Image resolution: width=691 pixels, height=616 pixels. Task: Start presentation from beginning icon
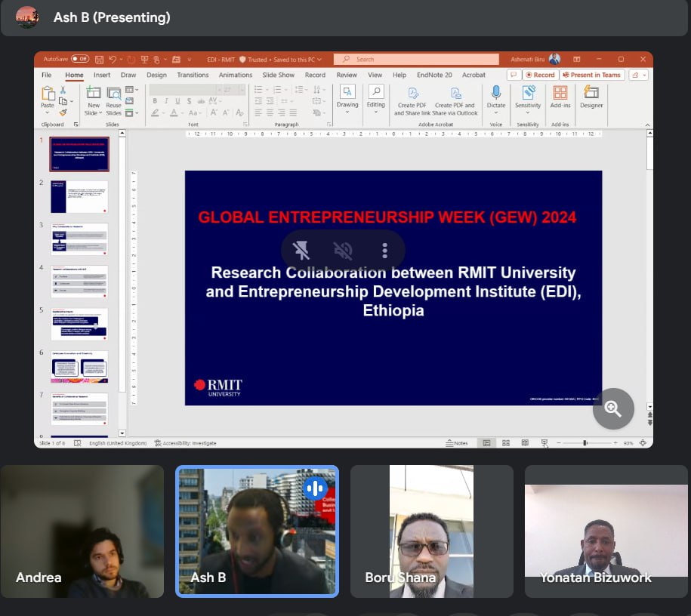pos(144,60)
